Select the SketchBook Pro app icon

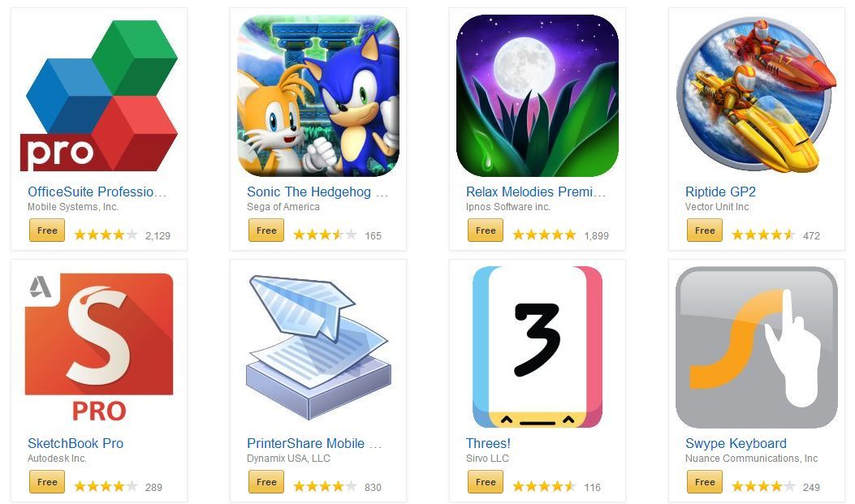[x=99, y=347]
